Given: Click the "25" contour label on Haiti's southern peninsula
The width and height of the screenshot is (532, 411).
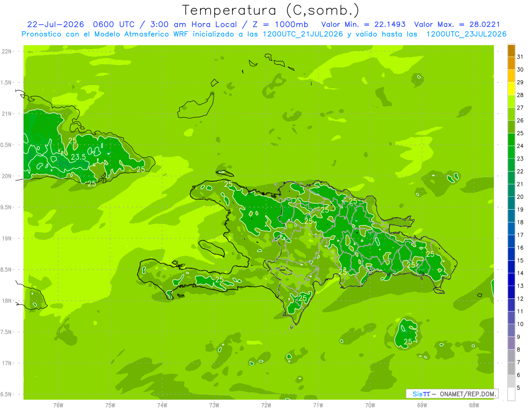Looking at the screenshot, I should pyautogui.click(x=219, y=279).
